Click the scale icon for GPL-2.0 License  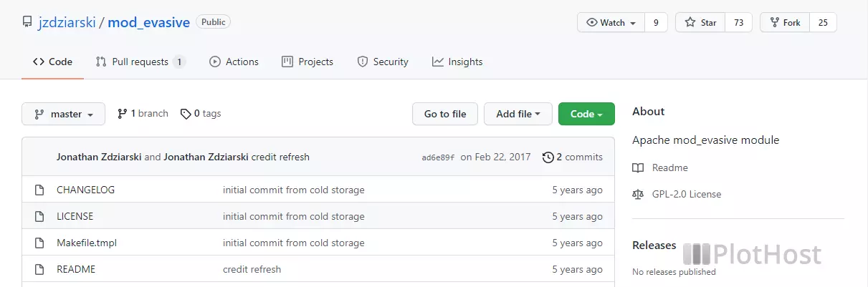638,194
